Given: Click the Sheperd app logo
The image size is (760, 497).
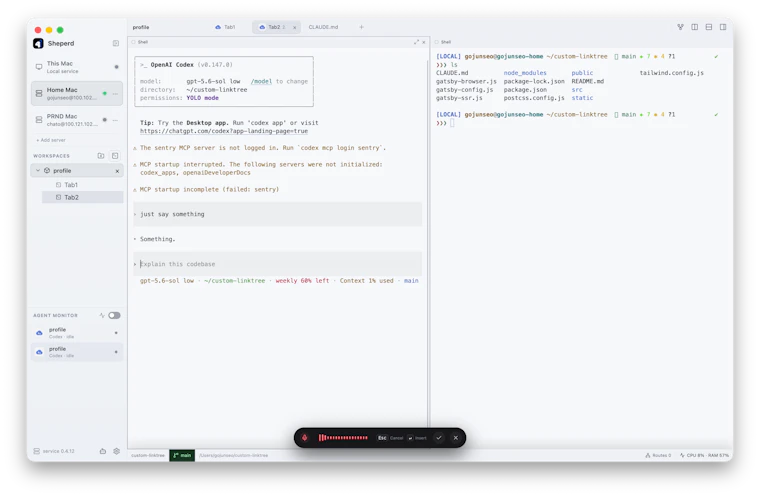Looking at the screenshot, I should (x=38, y=44).
